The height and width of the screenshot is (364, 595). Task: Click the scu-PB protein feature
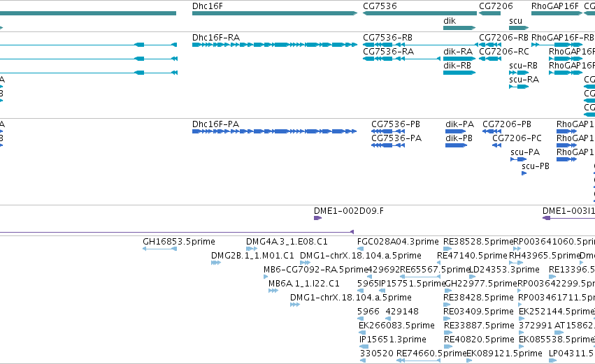coord(524,174)
